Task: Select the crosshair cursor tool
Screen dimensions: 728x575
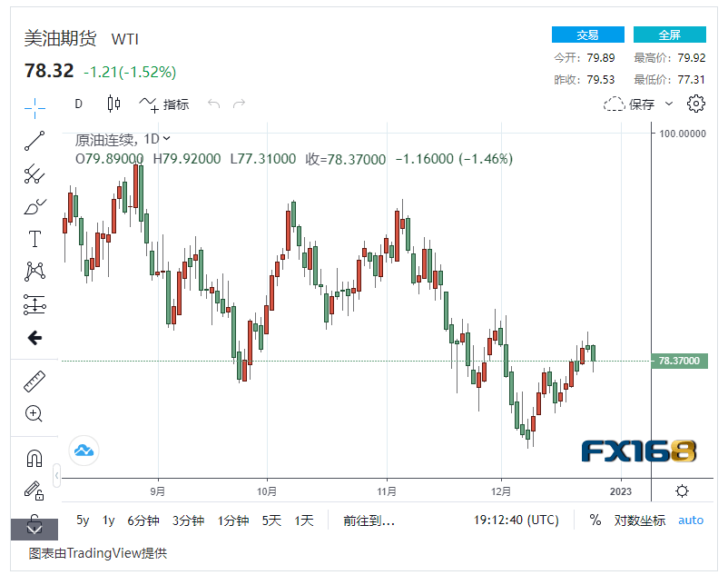Action: pyautogui.click(x=34, y=106)
